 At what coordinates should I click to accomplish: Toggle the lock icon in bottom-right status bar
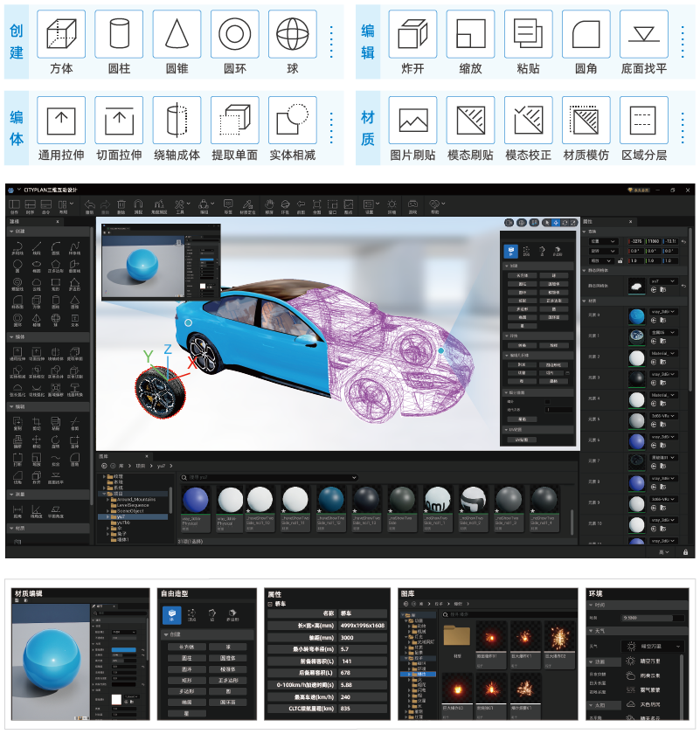[683, 552]
